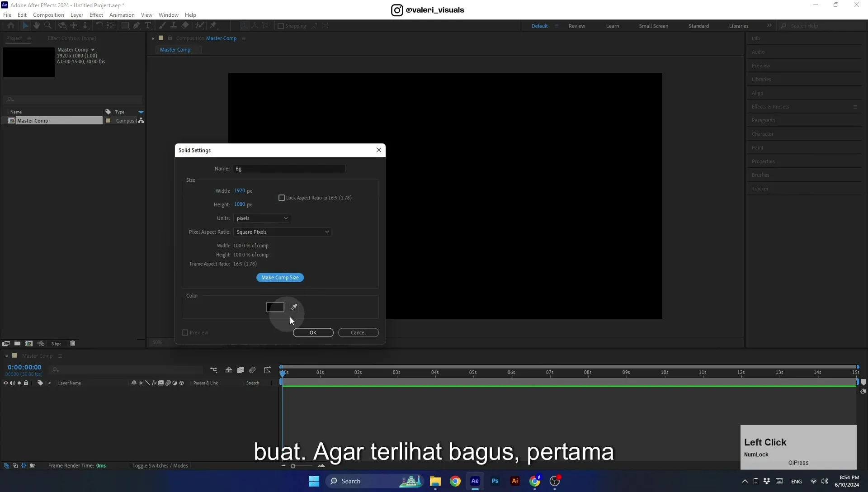Click the delete trash icon in Project panel

72,344
